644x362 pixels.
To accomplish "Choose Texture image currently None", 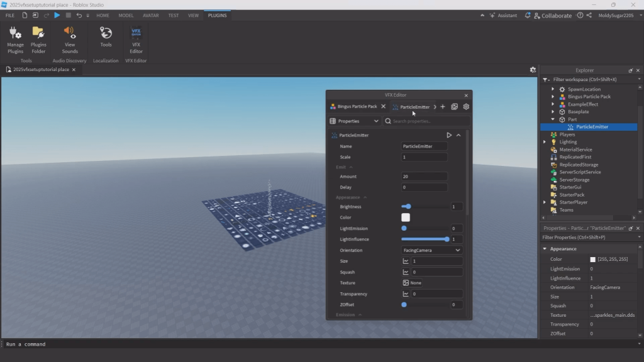I will pyautogui.click(x=412, y=283).
